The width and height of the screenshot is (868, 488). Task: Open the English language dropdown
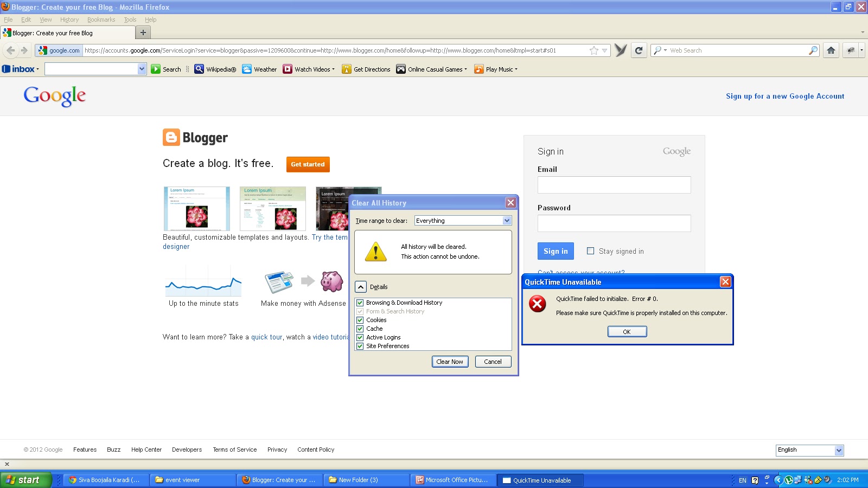[x=809, y=450]
